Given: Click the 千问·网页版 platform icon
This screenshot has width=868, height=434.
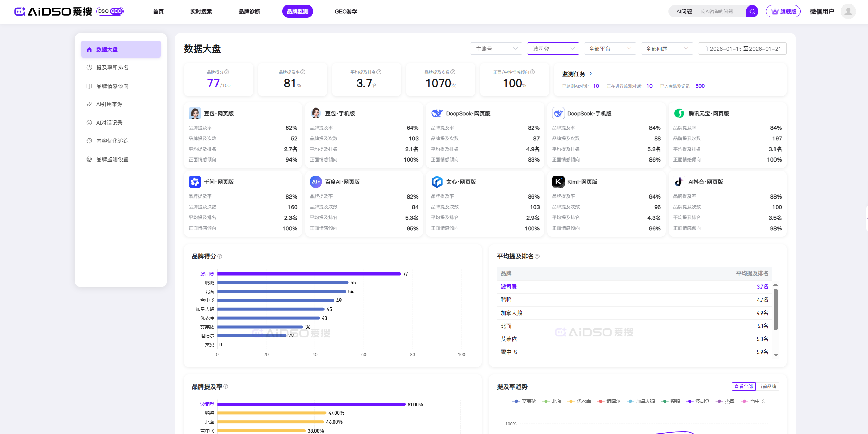Looking at the screenshot, I should (x=195, y=182).
